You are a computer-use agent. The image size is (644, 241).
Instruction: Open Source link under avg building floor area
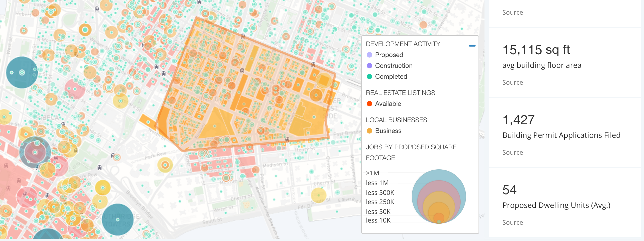[x=512, y=83]
